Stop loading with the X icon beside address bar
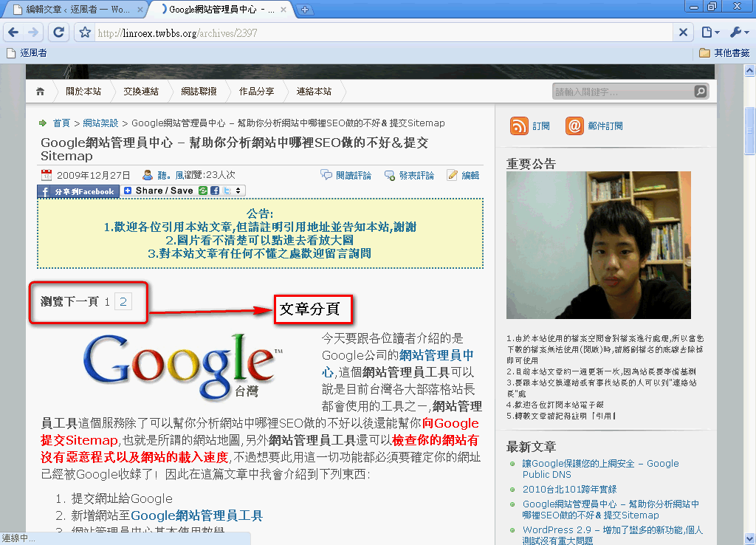Screen dimensions: 756x545 (683, 32)
